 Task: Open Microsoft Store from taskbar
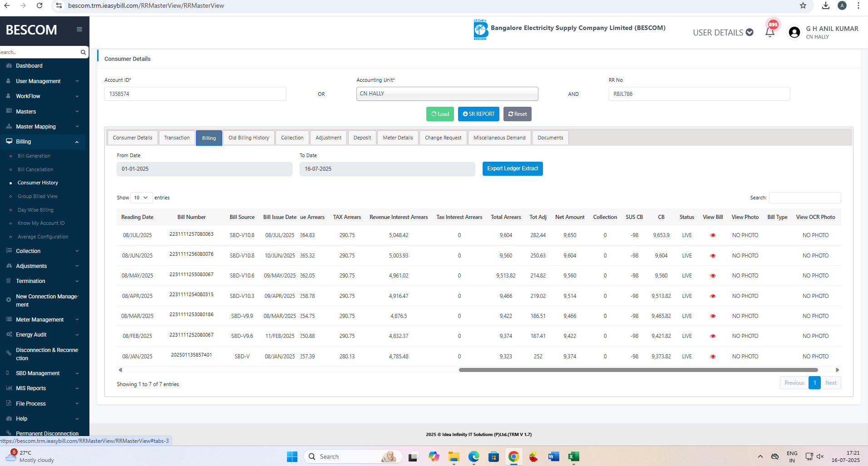pyautogui.click(x=493, y=456)
